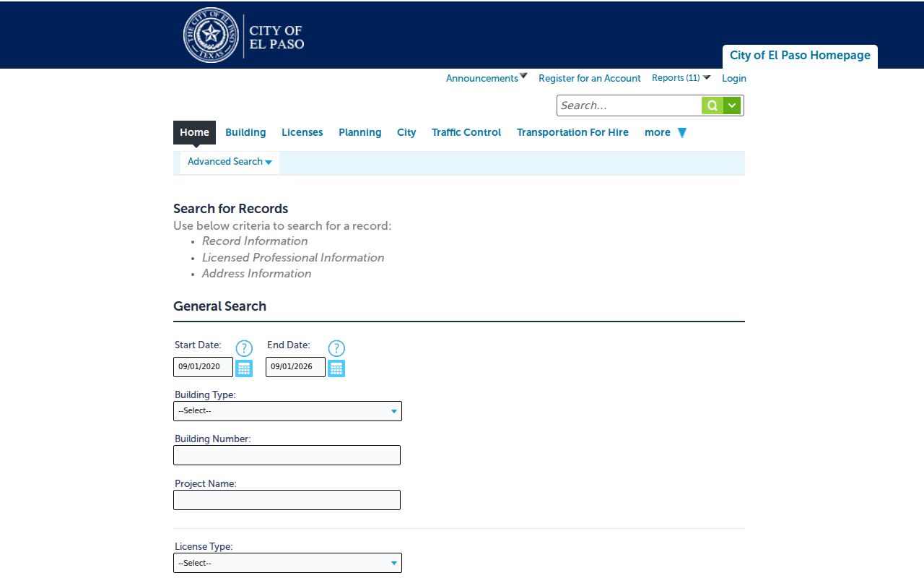Click the Building Number field

(x=287, y=455)
